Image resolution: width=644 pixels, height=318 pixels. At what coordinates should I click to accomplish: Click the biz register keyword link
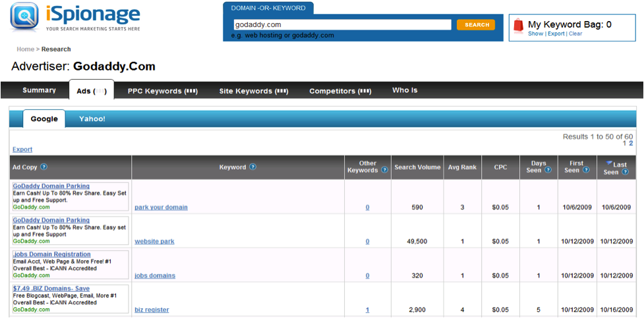coord(152,310)
